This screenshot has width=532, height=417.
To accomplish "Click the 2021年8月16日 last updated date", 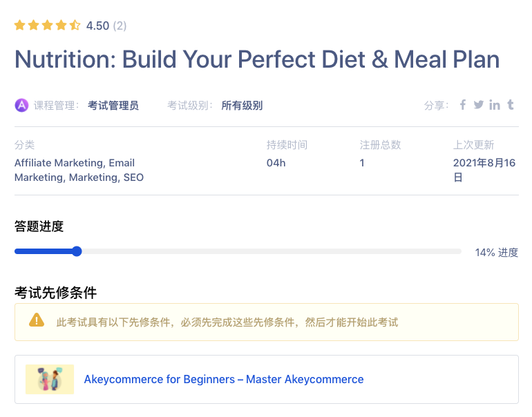I will point(484,170).
